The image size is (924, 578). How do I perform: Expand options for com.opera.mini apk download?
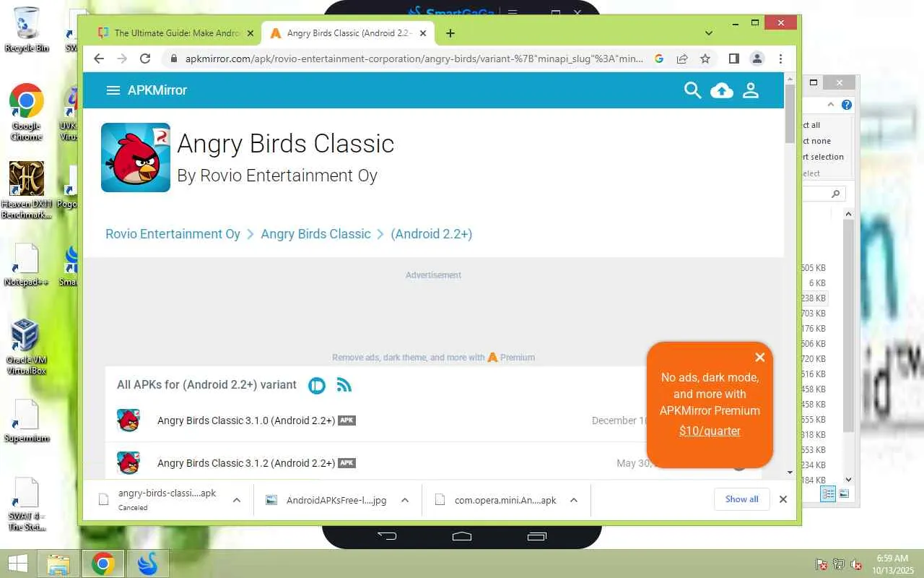(x=574, y=500)
